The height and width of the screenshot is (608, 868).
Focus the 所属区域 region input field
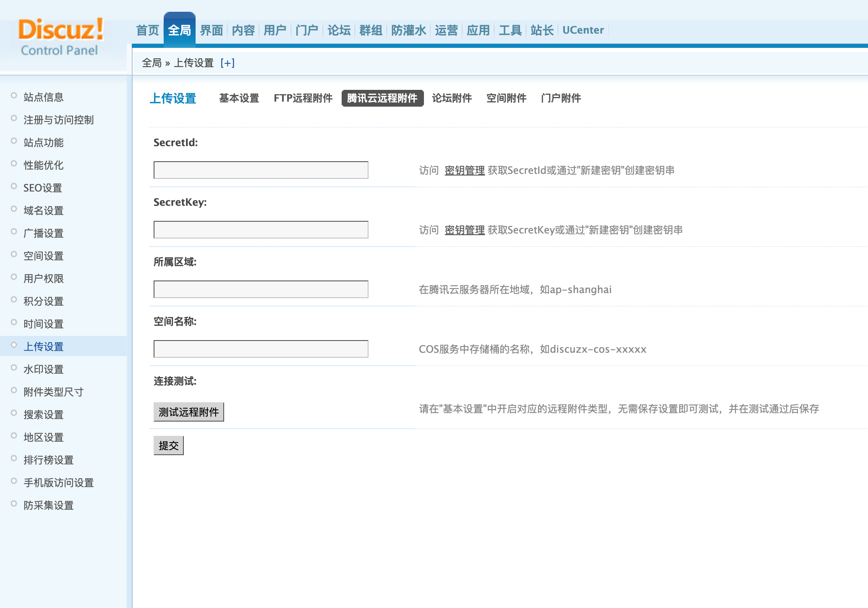(261, 289)
